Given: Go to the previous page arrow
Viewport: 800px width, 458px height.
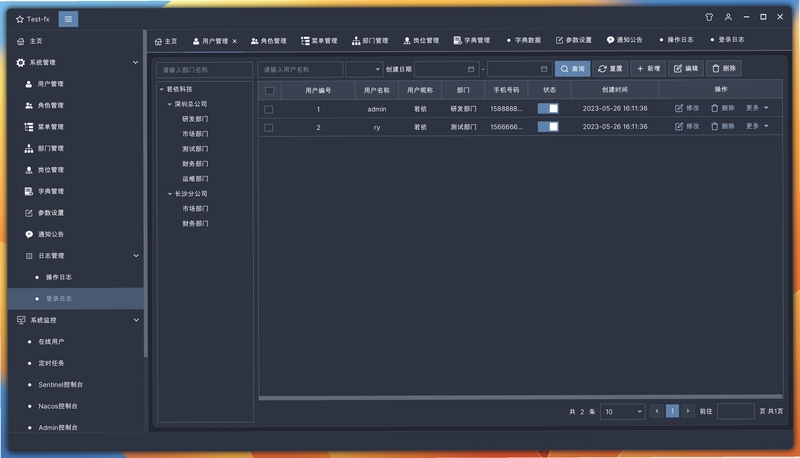Looking at the screenshot, I should 657,411.
